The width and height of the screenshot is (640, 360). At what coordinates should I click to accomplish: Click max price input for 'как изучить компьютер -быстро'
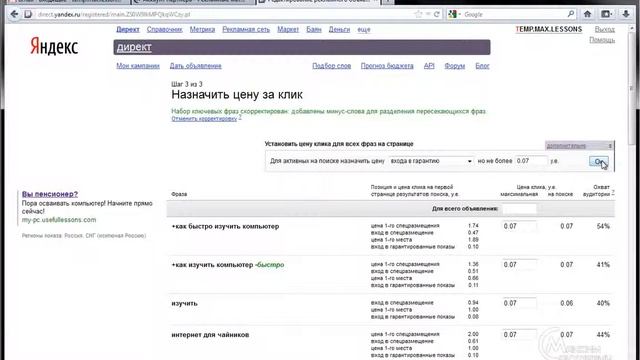(519, 265)
